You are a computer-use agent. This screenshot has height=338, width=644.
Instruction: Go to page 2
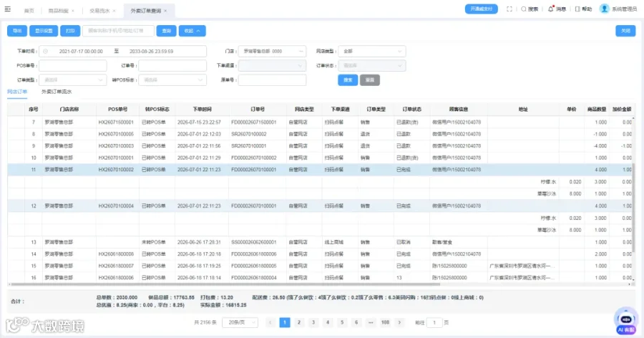tap(299, 322)
